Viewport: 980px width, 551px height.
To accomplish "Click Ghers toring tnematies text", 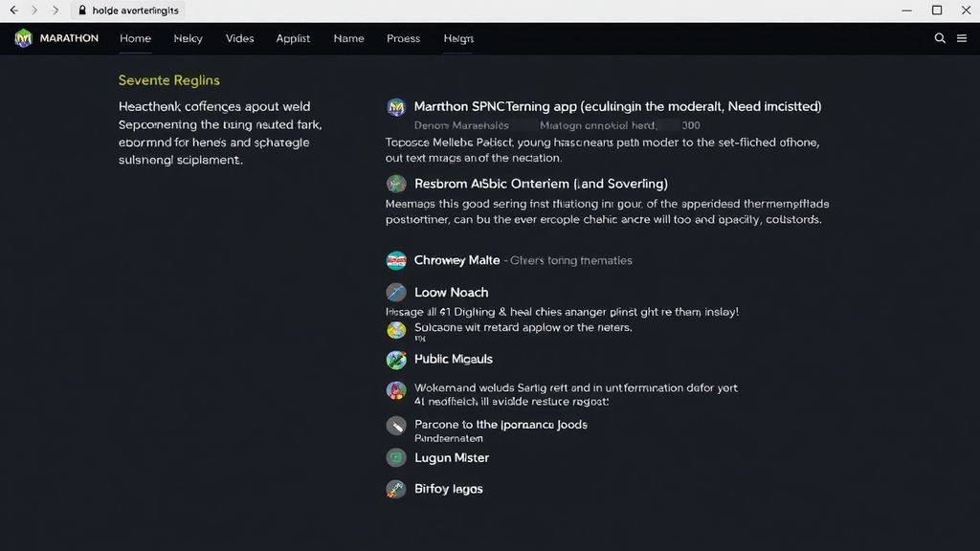I will 570,260.
